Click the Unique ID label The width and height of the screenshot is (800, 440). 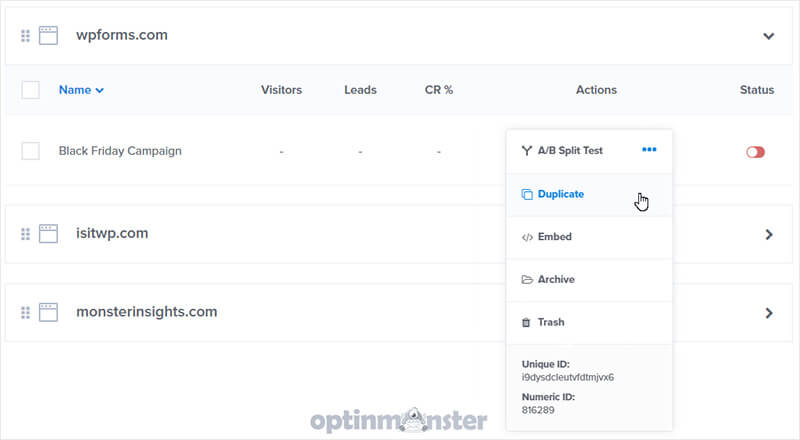pyautogui.click(x=545, y=364)
